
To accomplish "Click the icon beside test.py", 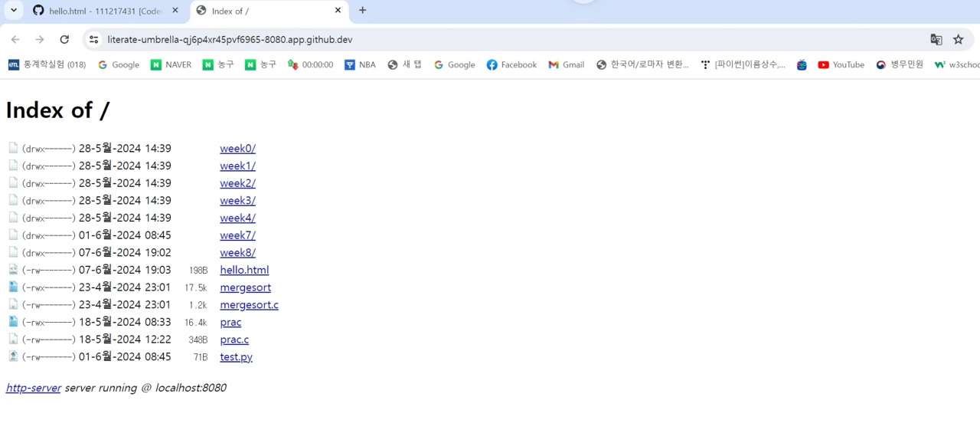I will [13, 356].
